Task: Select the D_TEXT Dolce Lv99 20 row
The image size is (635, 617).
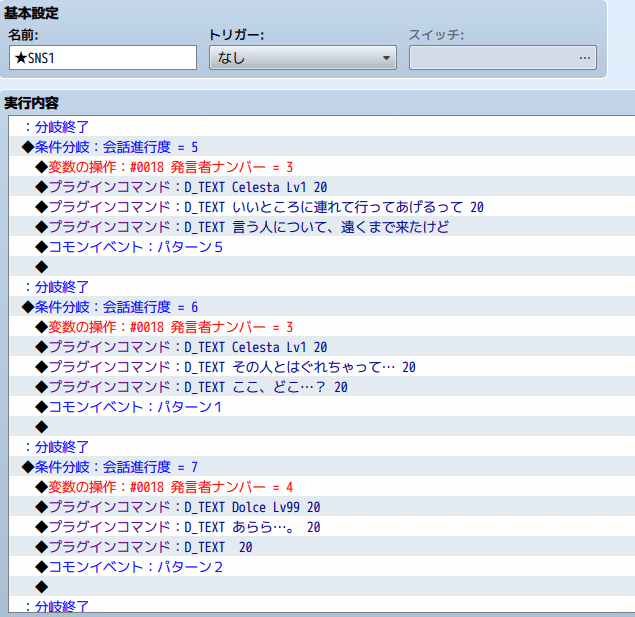Action: tap(322, 506)
